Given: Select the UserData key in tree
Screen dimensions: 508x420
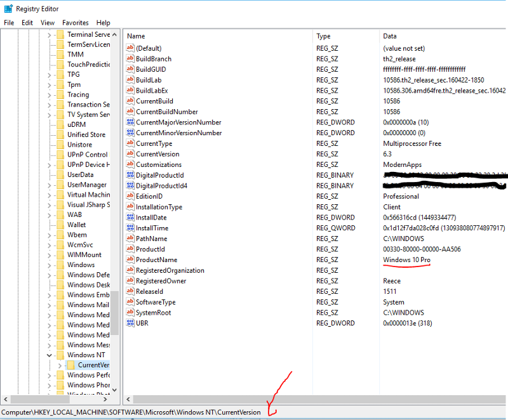Looking at the screenshot, I should (81, 174).
